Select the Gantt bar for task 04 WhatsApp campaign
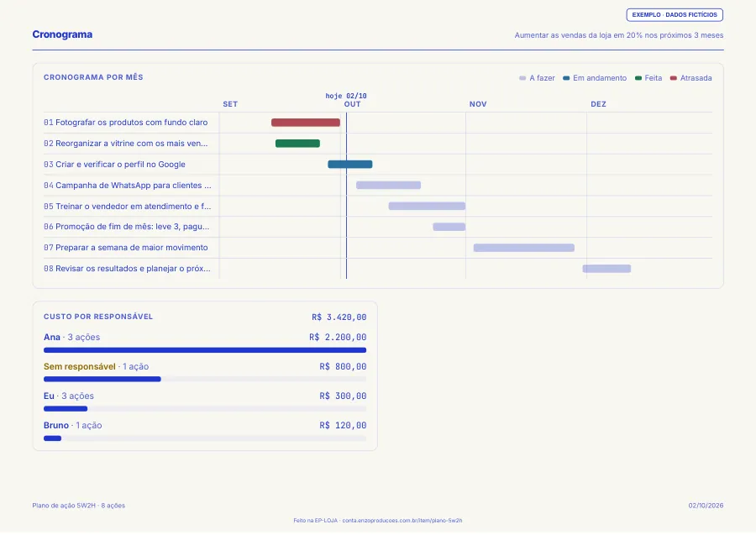The width and height of the screenshot is (756, 535). [389, 185]
